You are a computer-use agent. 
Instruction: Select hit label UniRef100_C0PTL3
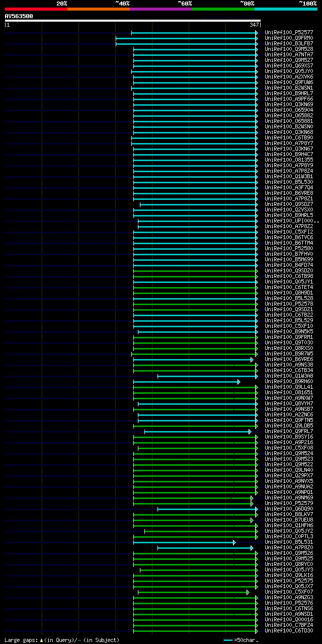[289, 537]
